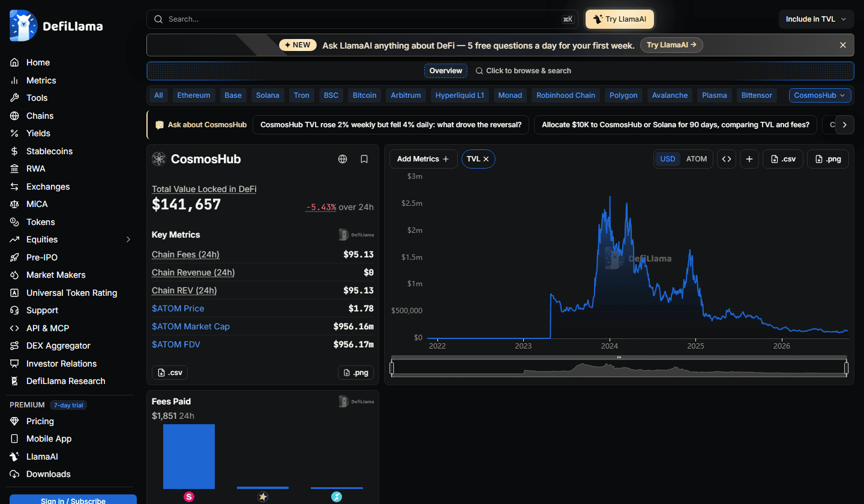Switch chart denomination to USD
The height and width of the screenshot is (504, 864).
(668, 159)
